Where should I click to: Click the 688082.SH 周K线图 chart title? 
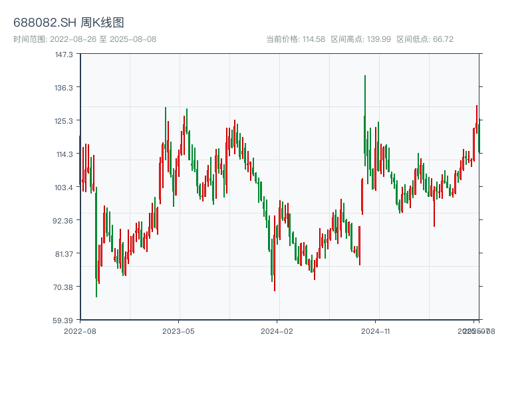68,23
